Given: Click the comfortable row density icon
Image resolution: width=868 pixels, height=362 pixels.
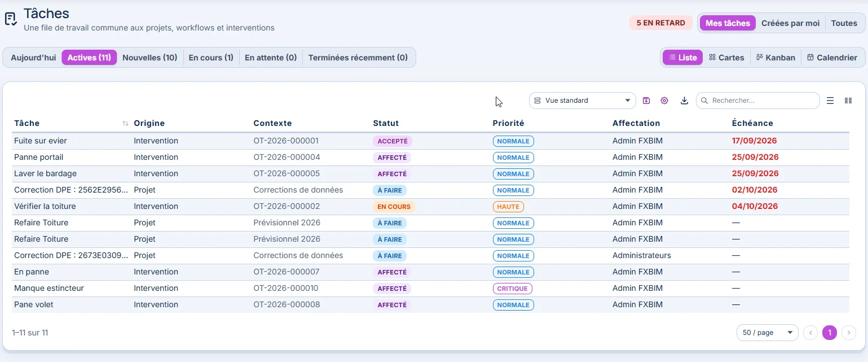Looking at the screenshot, I should click(x=830, y=101).
